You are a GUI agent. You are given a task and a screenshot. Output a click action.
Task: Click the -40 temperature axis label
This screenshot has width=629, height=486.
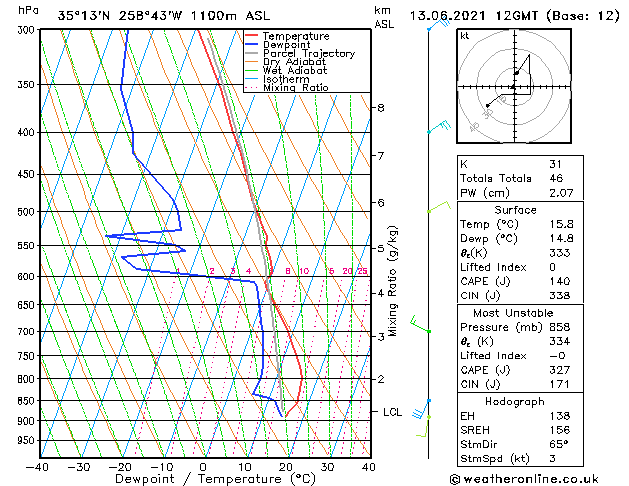[37, 467]
